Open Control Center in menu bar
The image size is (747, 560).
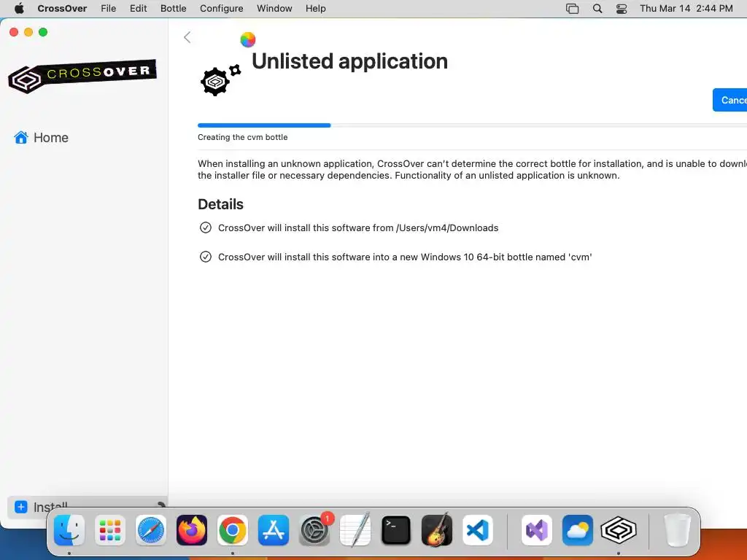(x=622, y=9)
